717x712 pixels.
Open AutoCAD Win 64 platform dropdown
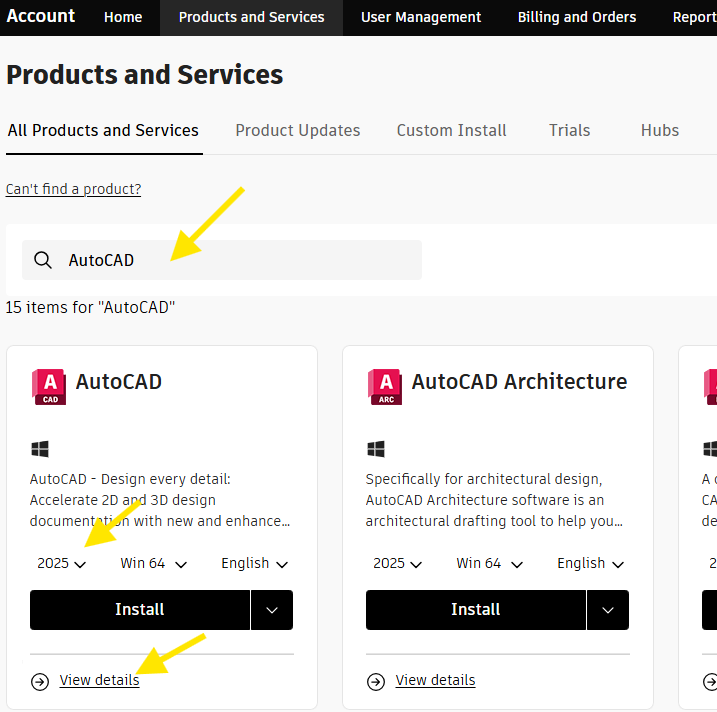coord(153,563)
